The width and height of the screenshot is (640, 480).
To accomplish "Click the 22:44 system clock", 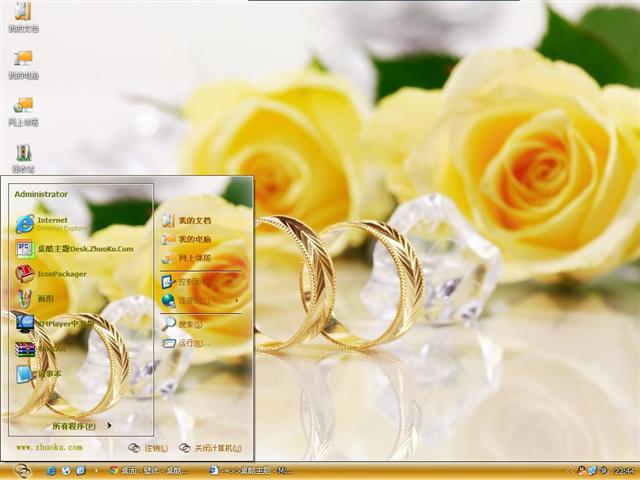I will 624,471.
